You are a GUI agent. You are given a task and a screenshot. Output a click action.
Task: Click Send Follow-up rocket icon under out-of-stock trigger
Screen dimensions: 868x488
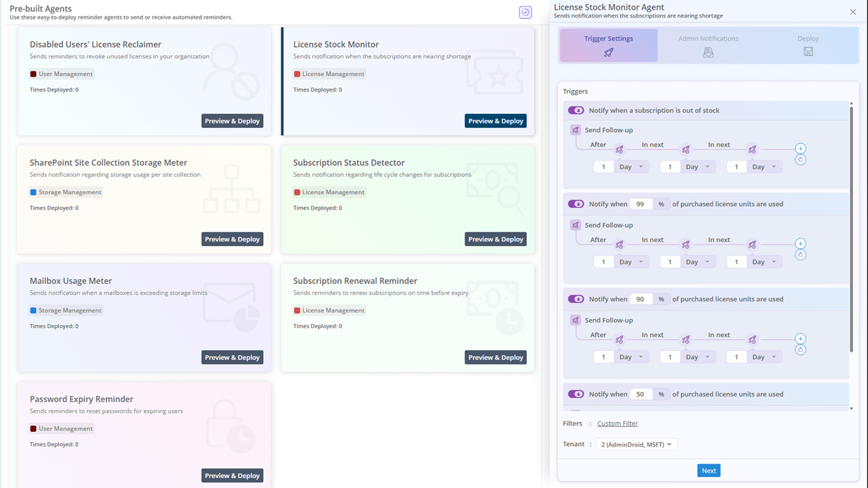[575, 130]
